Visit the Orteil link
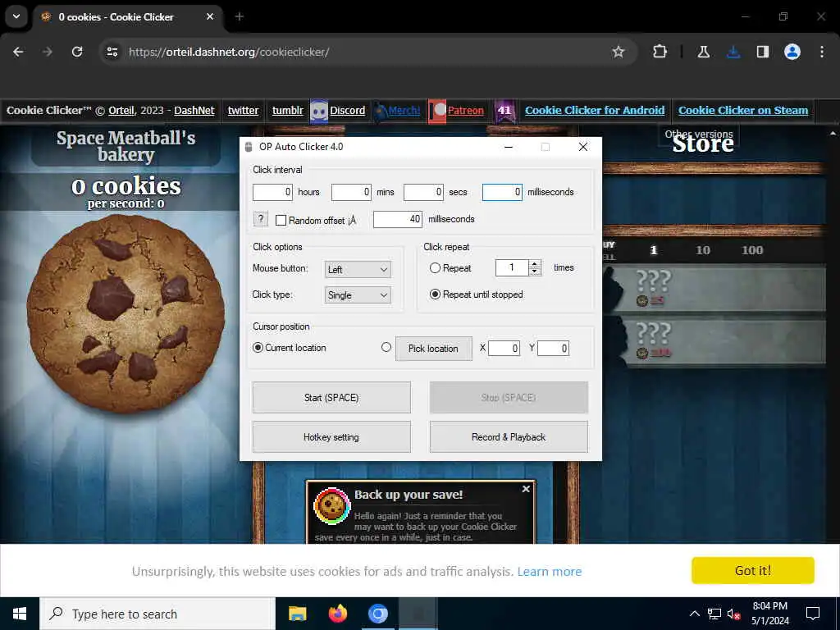The height and width of the screenshot is (630, 840). pos(121,111)
